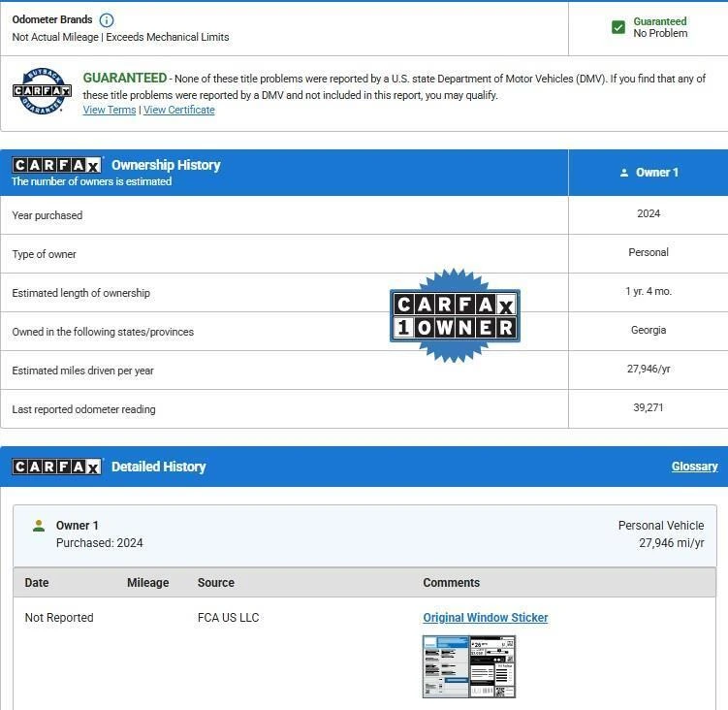Click CARFAX logo in Ownership History header
728x710 pixels.
click(57, 165)
